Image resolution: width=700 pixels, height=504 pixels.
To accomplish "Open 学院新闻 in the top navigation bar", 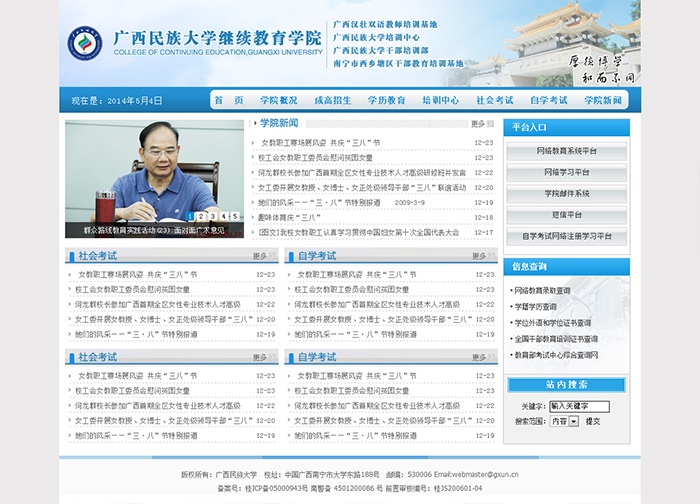I will click(603, 100).
